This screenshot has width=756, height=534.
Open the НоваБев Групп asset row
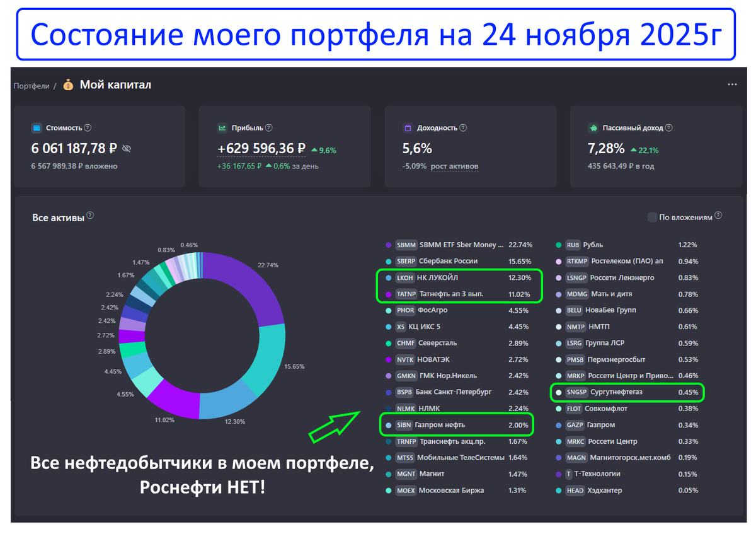(627, 310)
